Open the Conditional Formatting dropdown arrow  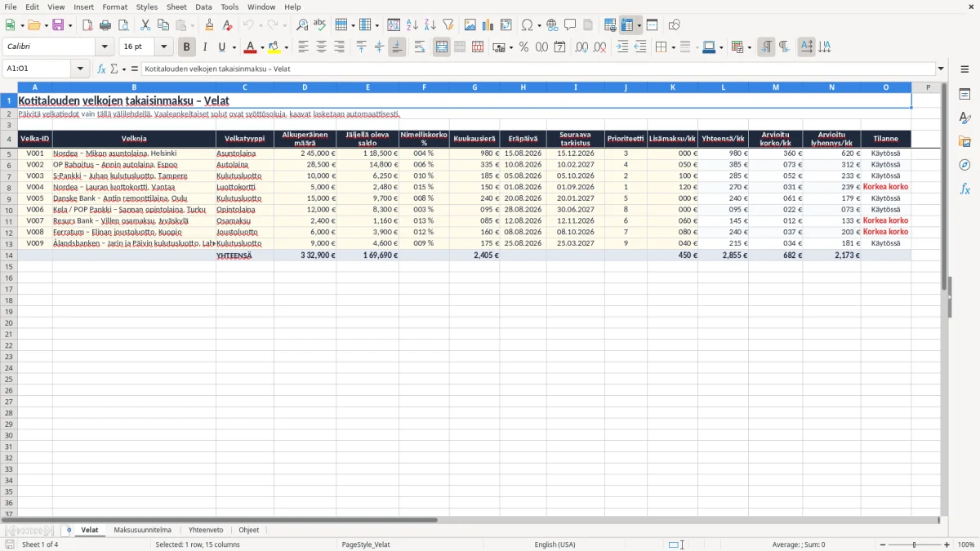click(x=749, y=47)
